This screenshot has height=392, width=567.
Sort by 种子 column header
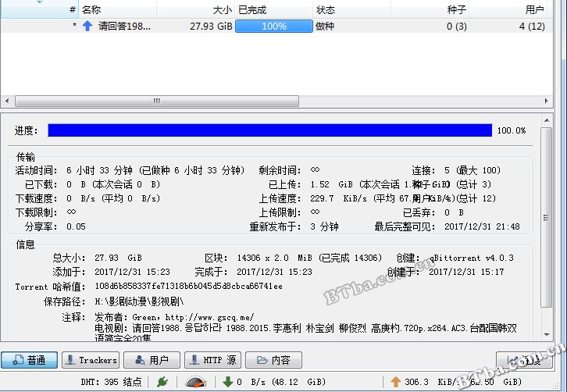430,10
